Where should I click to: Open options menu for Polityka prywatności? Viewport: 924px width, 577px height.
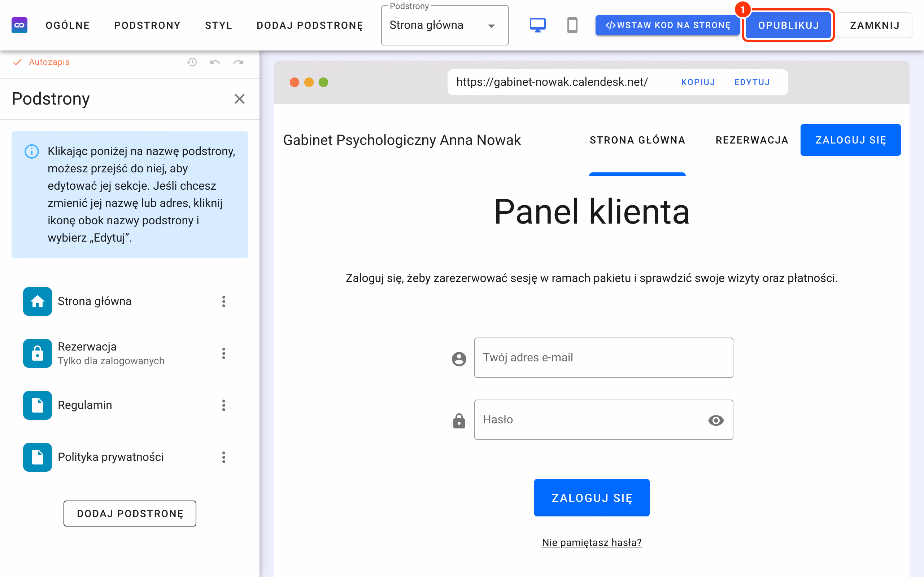pos(224,457)
